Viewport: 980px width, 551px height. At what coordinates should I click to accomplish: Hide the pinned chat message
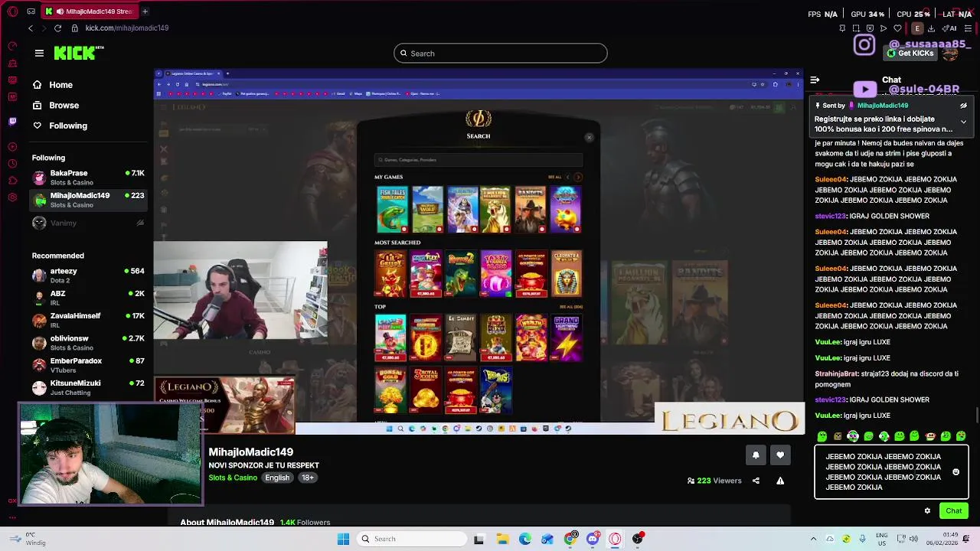[963, 106]
